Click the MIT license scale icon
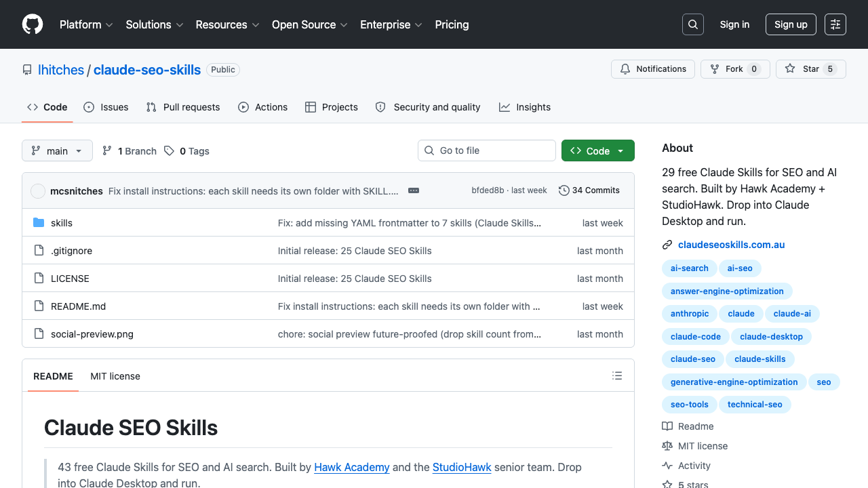Screen dimensions: 868x488 (x=667, y=446)
